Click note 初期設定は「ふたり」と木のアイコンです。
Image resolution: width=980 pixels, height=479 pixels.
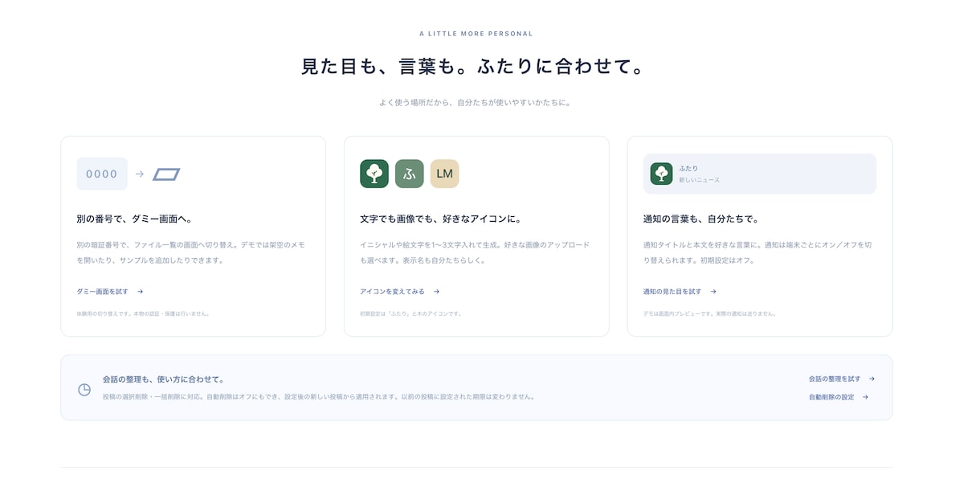411,313
